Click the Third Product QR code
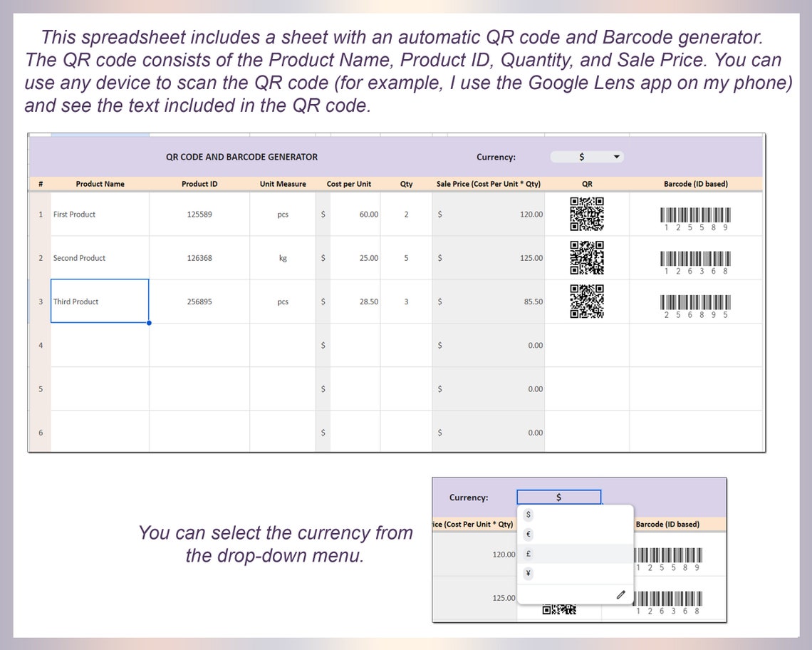The image size is (812, 650). [x=586, y=301]
